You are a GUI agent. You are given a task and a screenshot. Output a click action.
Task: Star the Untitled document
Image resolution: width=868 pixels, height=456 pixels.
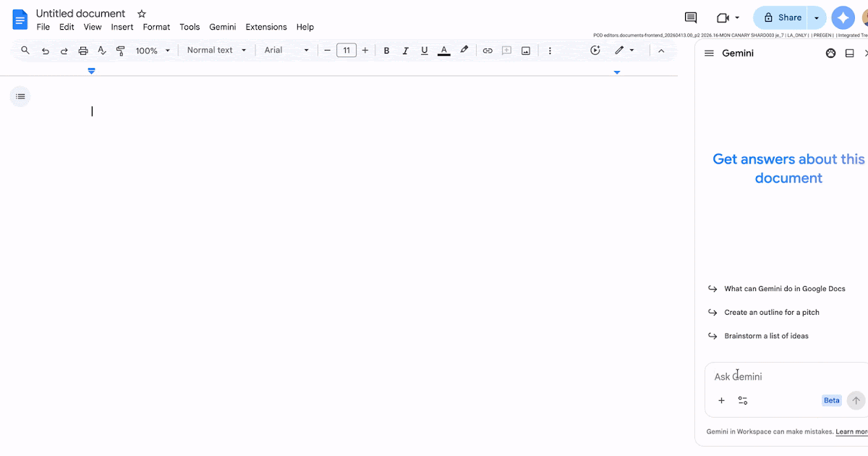(x=142, y=14)
